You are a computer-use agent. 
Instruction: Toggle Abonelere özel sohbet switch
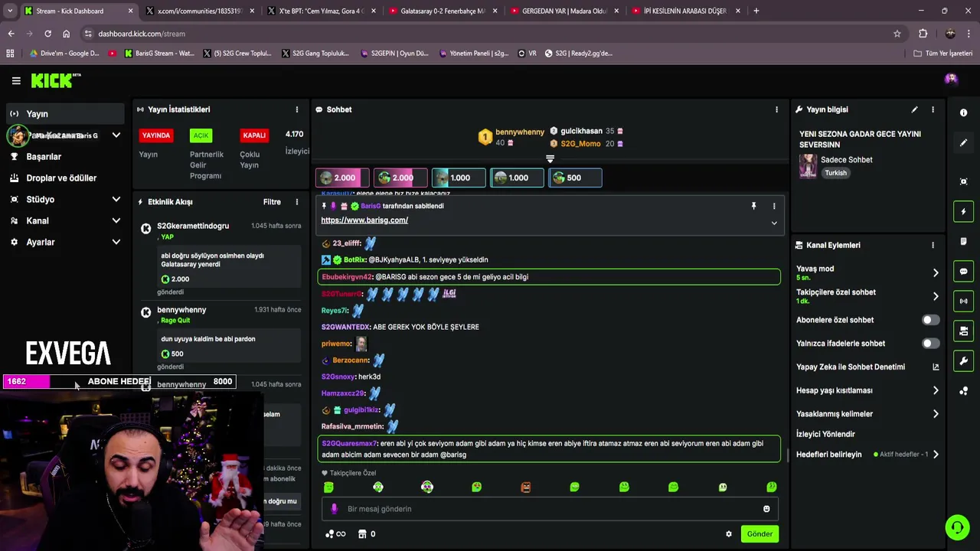click(x=930, y=320)
